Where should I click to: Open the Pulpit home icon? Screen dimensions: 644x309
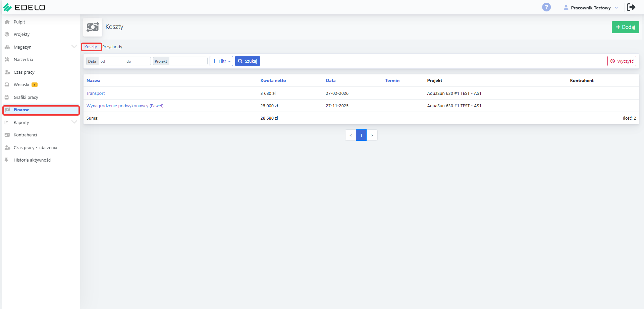pyautogui.click(x=7, y=22)
